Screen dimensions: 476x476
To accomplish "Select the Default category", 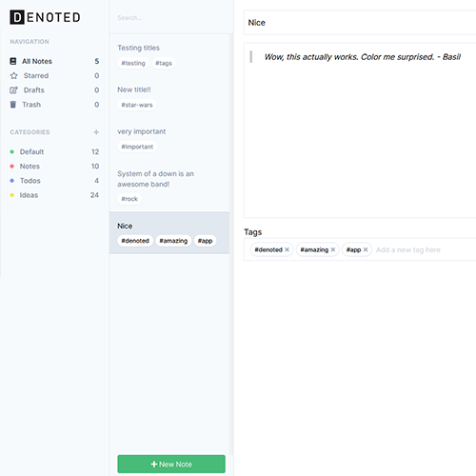I will [x=54, y=151].
